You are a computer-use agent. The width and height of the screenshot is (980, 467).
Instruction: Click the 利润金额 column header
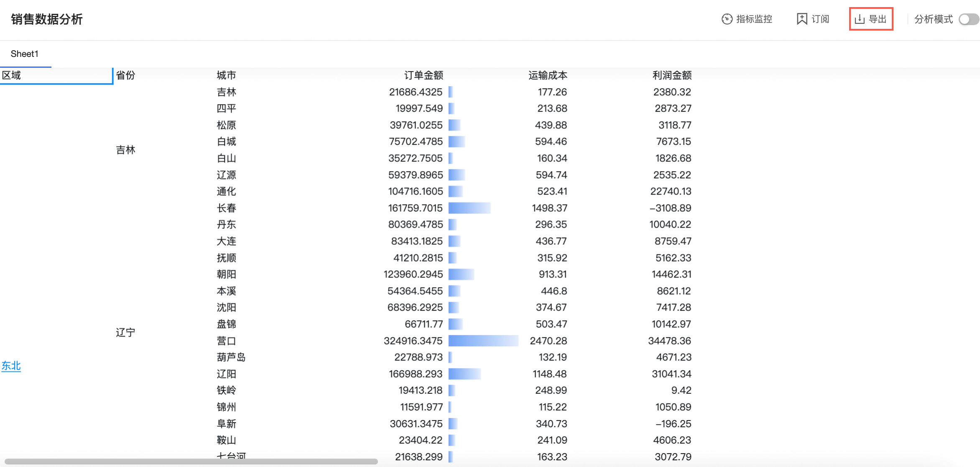(x=672, y=75)
